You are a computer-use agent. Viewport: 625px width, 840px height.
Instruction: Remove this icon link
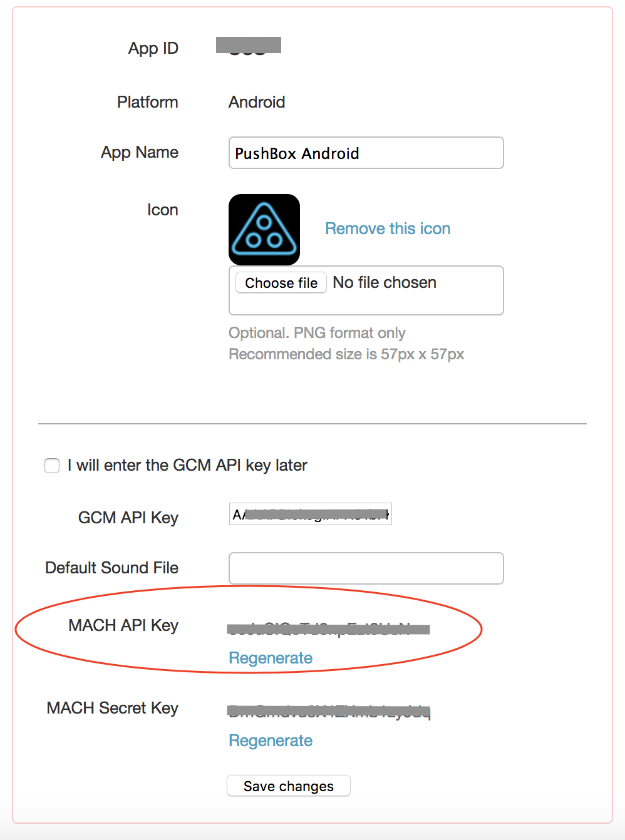[x=388, y=228]
